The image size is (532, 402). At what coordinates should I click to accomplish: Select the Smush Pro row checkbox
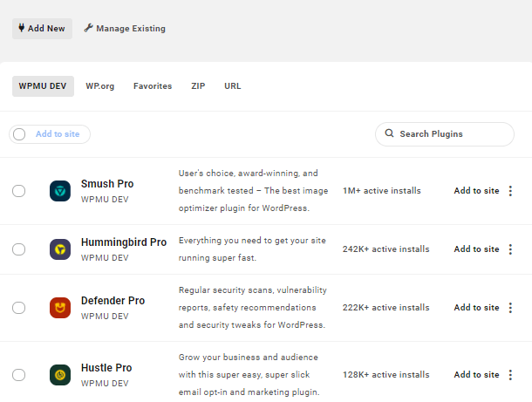point(18,191)
